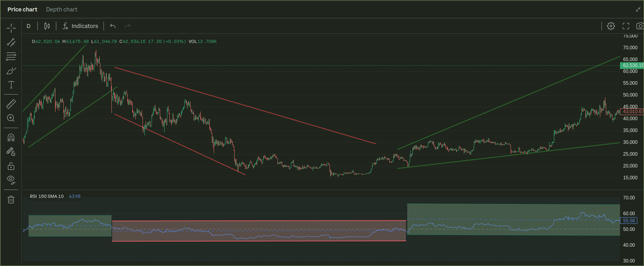The width and height of the screenshot is (644, 266).
Task: Click the low value L61,046.78
Action: click(x=105, y=41)
